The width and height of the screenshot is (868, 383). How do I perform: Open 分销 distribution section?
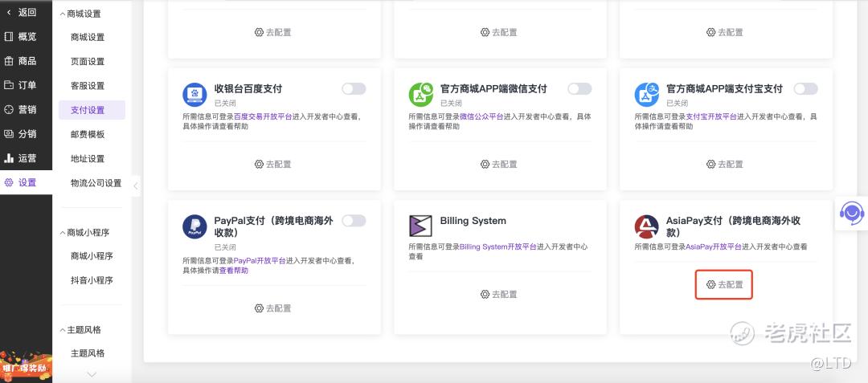click(x=26, y=134)
